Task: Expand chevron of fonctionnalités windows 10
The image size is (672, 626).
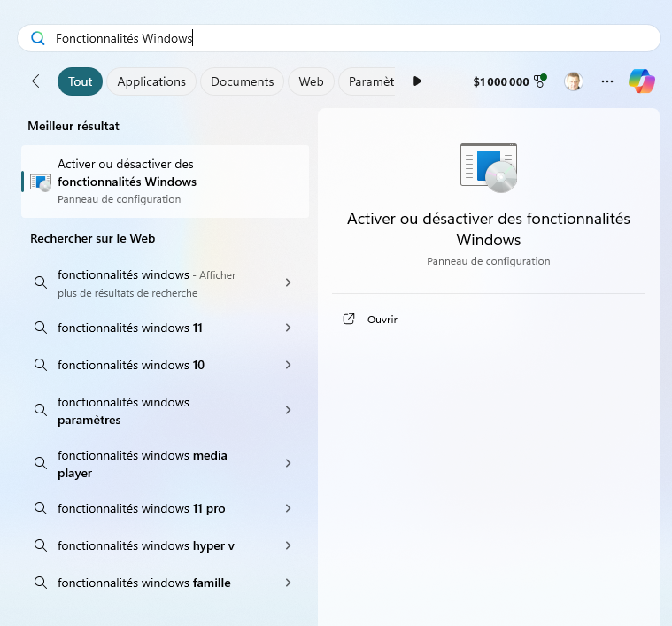Action: [289, 365]
